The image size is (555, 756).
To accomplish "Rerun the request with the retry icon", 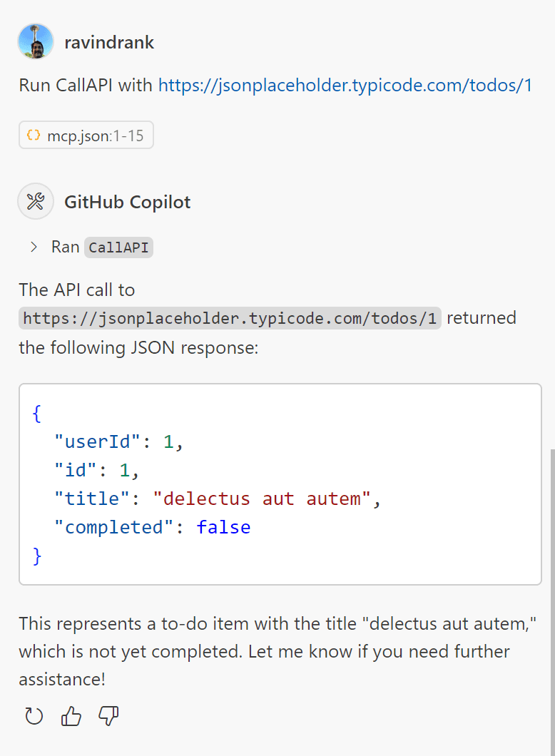I will [34, 716].
